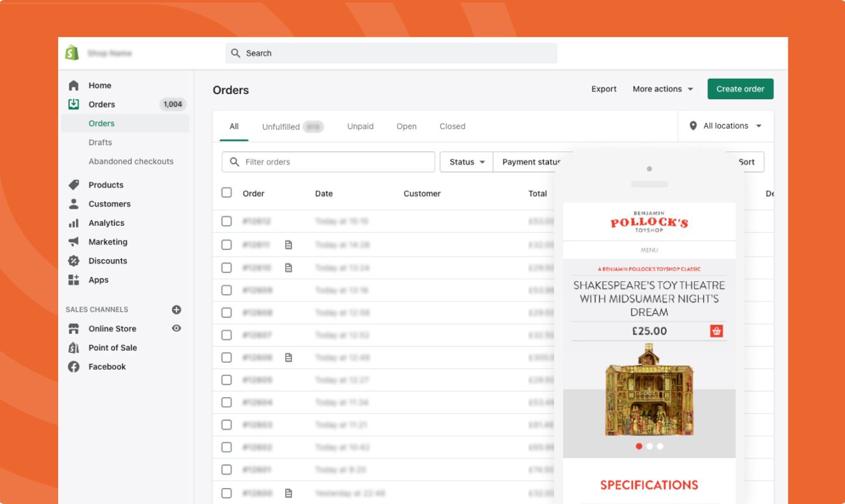Open Products via the tag icon

74,185
